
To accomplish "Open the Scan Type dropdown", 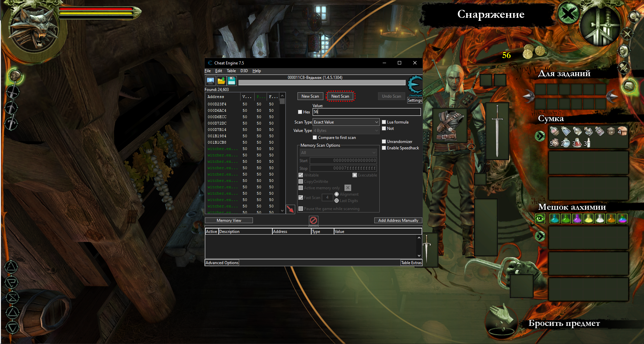I will pyautogui.click(x=346, y=122).
